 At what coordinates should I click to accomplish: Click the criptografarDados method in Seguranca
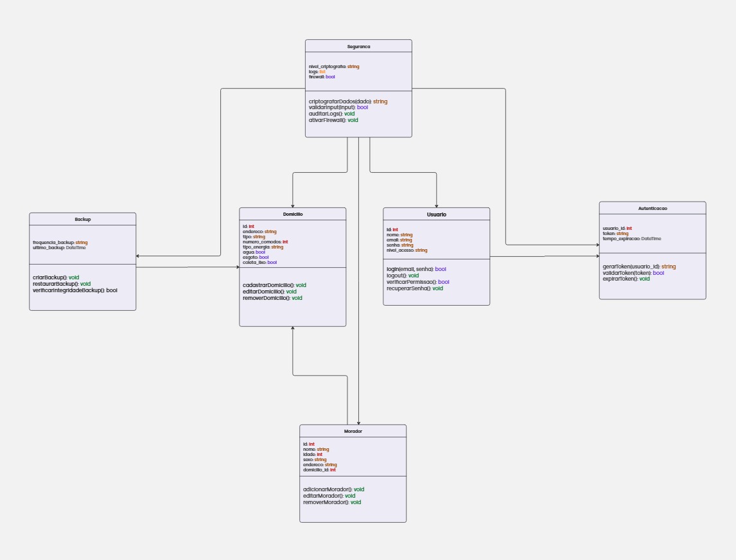pyautogui.click(x=347, y=100)
